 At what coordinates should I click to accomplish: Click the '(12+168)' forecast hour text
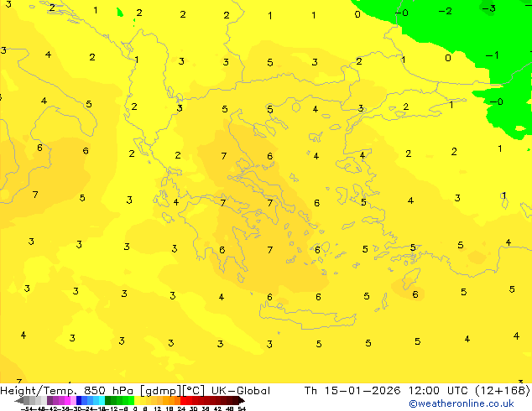point(503,391)
